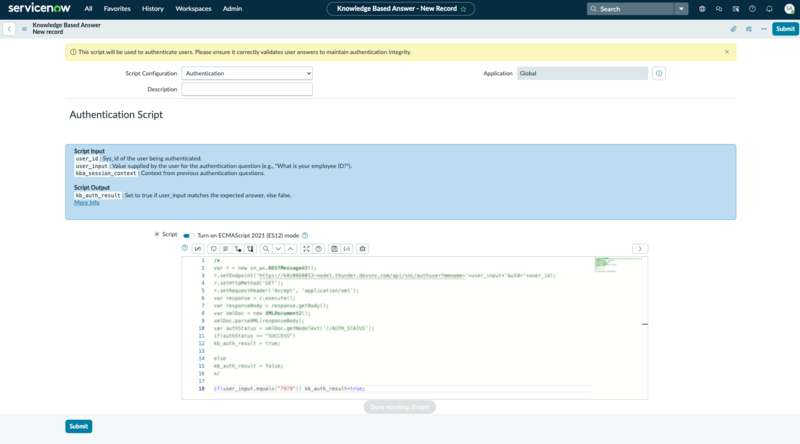Image resolution: width=800 pixels, height=444 pixels.
Task: Expand the script editor side panel arrow
Action: [640, 249]
